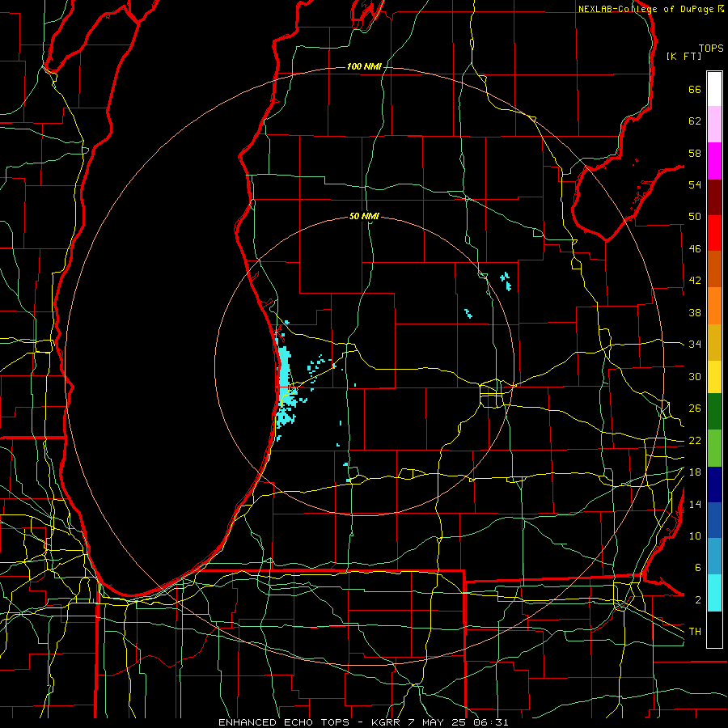Click the bright red legend swatch
This screenshot has height=728, width=728.
(714, 233)
